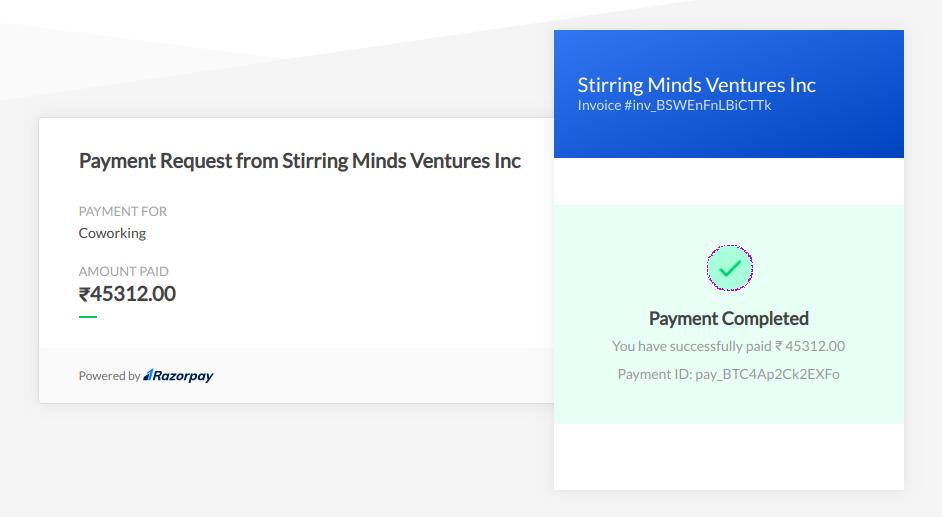Select the Coworking payment description

tap(112, 233)
